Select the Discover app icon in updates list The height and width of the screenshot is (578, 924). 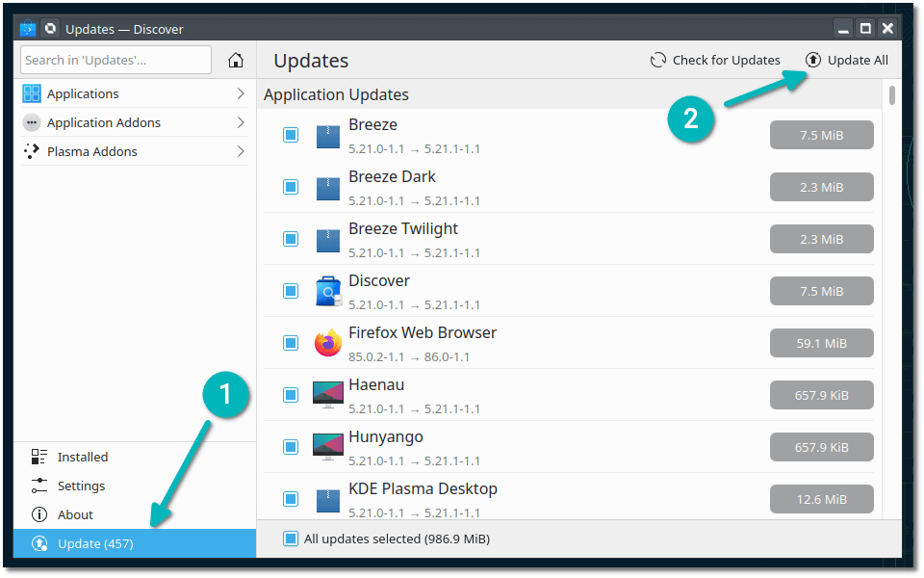click(x=328, y=290)
